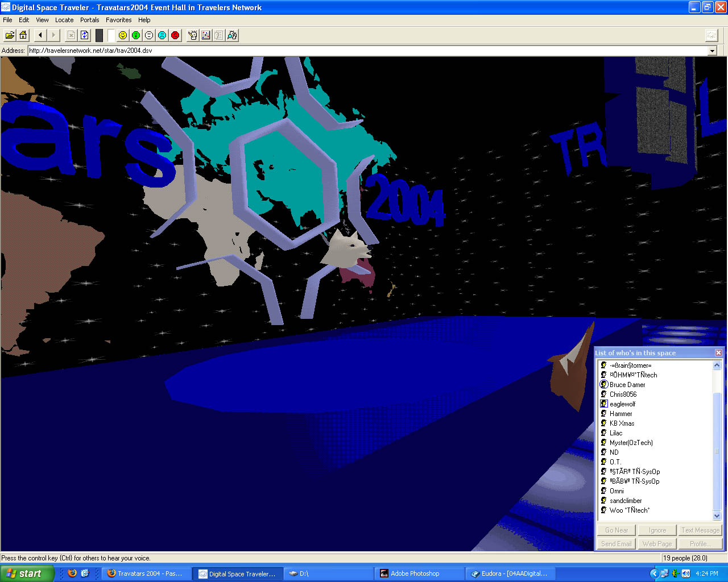Open the Help menu
This screenshot has height=582, width=728.
[144, 20]
